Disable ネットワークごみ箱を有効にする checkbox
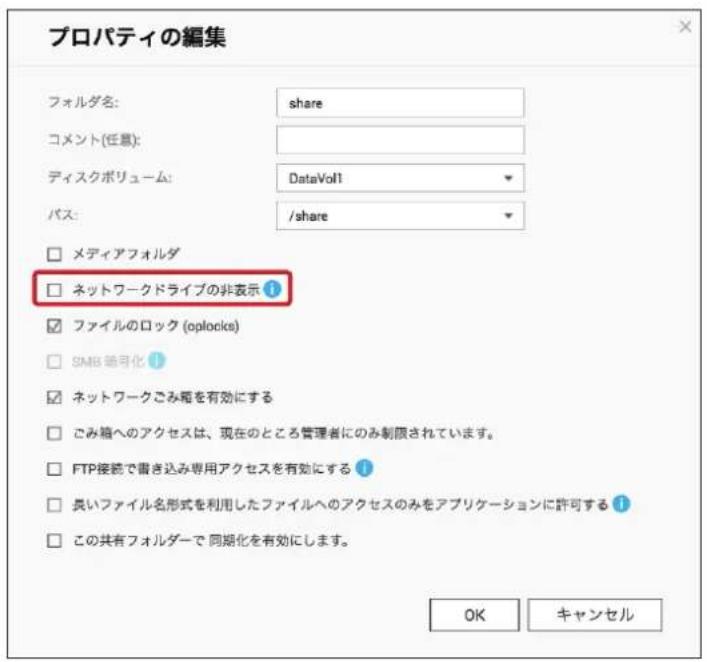 [54, 397]
